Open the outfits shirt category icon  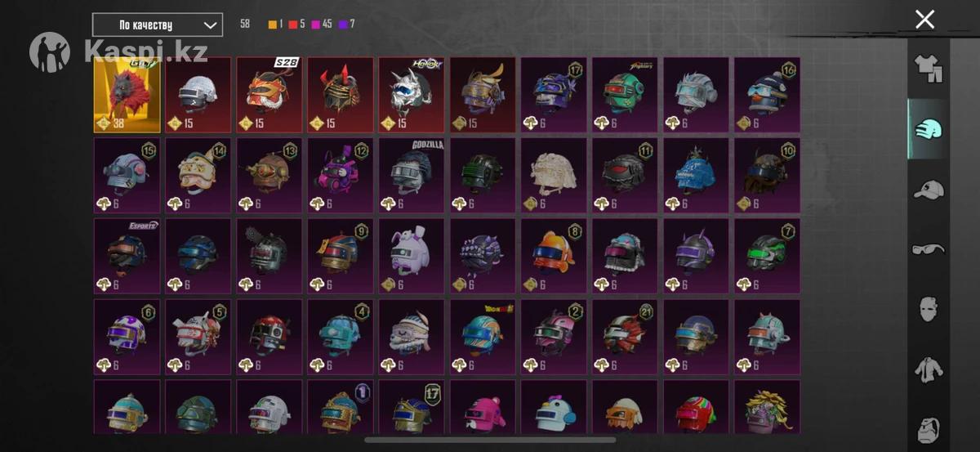[929, 70]
